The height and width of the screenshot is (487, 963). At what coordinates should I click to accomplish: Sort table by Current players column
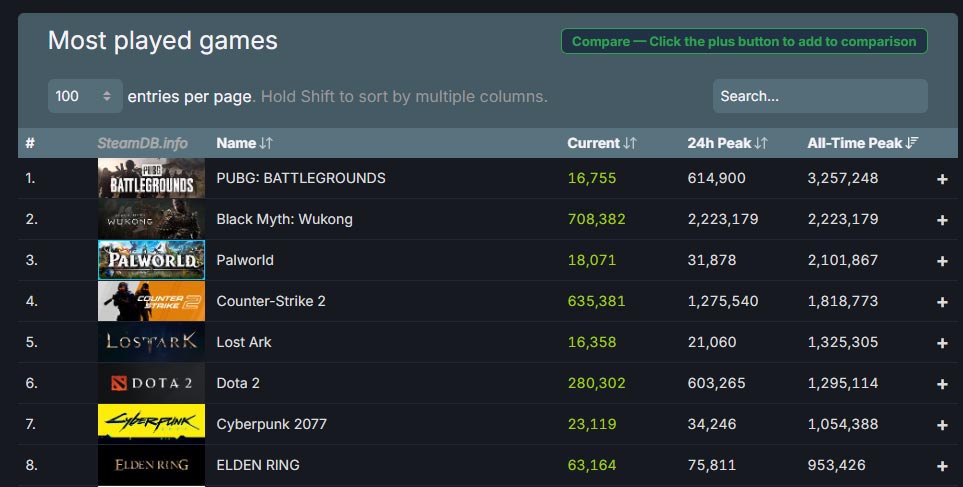(602, 143)
